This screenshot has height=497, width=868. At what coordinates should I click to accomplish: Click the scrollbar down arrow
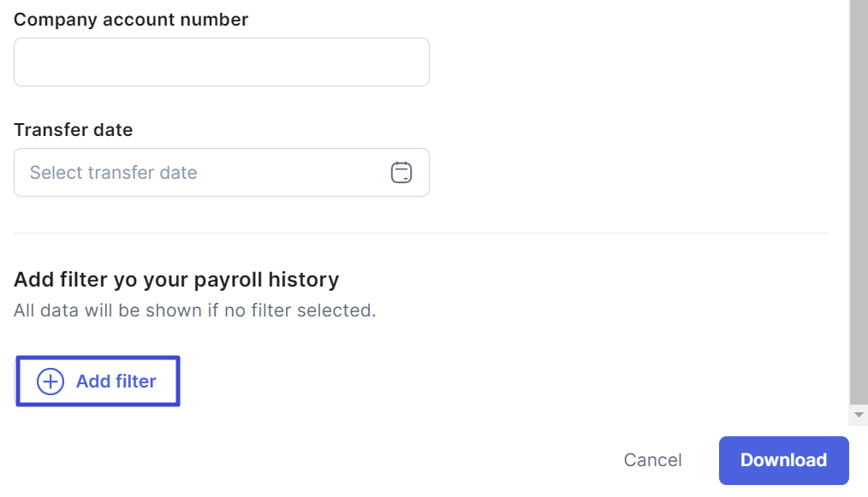point(859,415)
